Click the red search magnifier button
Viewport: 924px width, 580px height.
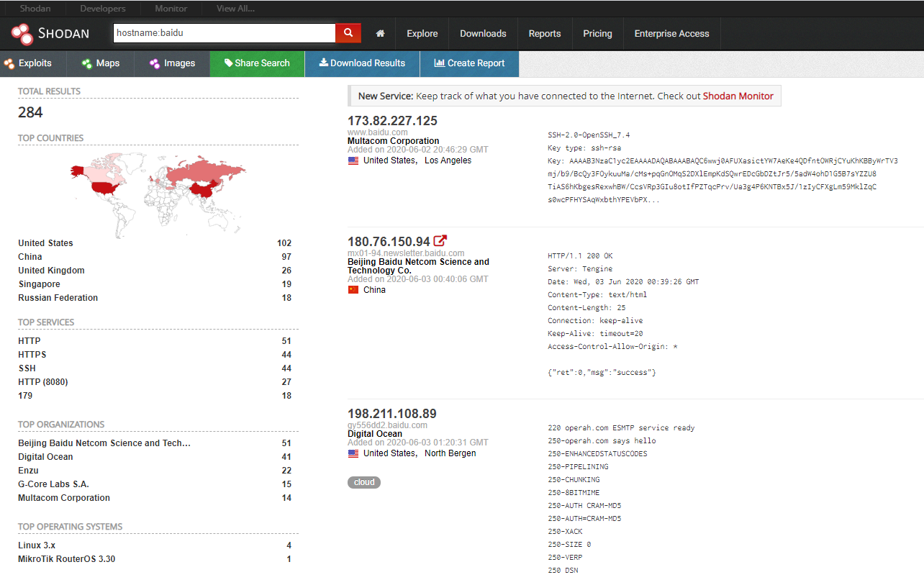click(348, 33)
